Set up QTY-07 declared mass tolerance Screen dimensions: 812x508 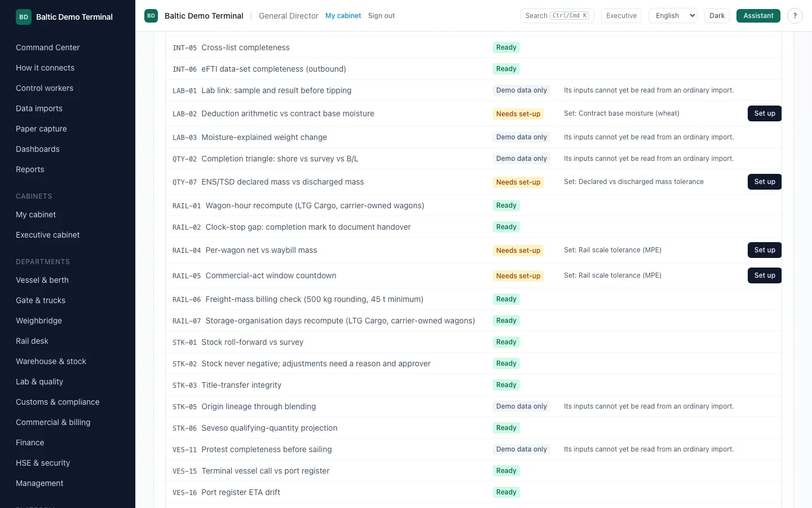click(x=764, y=182)
